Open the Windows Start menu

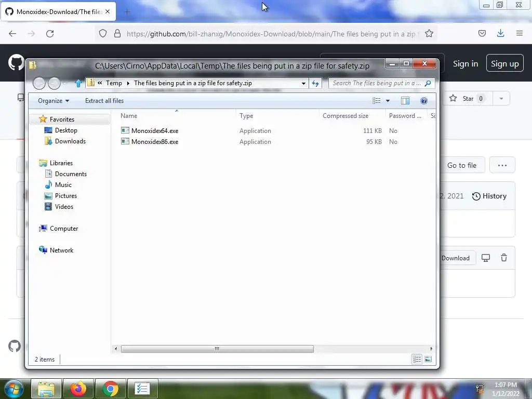(13, 389)
